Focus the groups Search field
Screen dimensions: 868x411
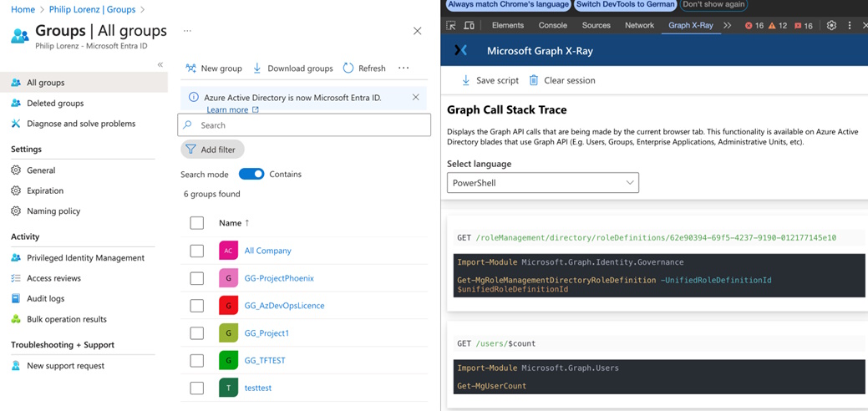tap(304, 125)
